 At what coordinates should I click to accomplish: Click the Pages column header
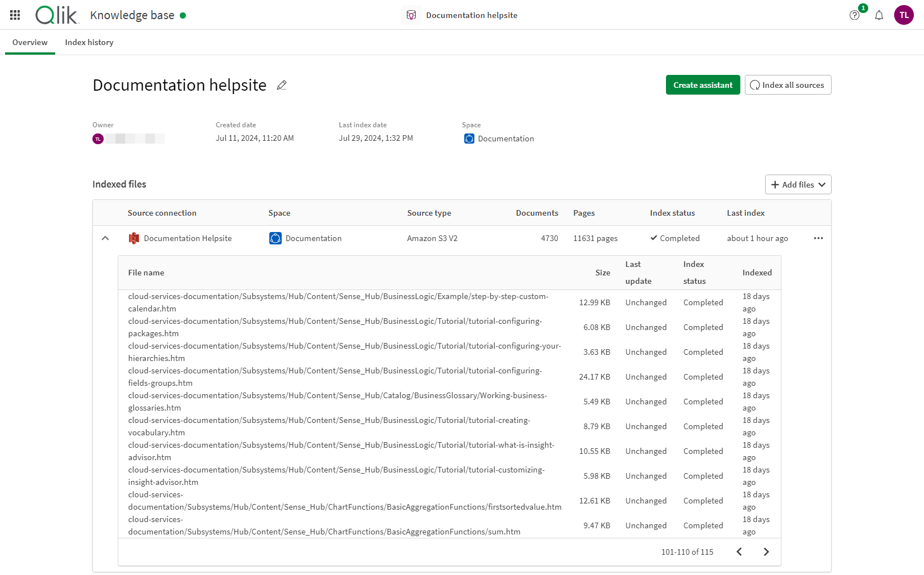[584, 213]
